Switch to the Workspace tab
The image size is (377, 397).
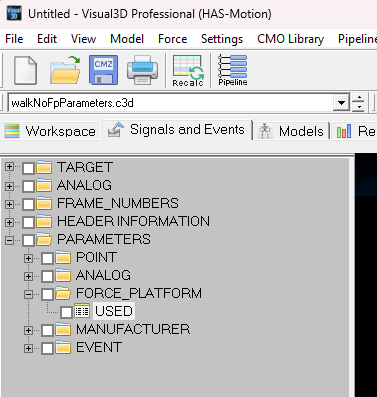click(x=51, y=131)
